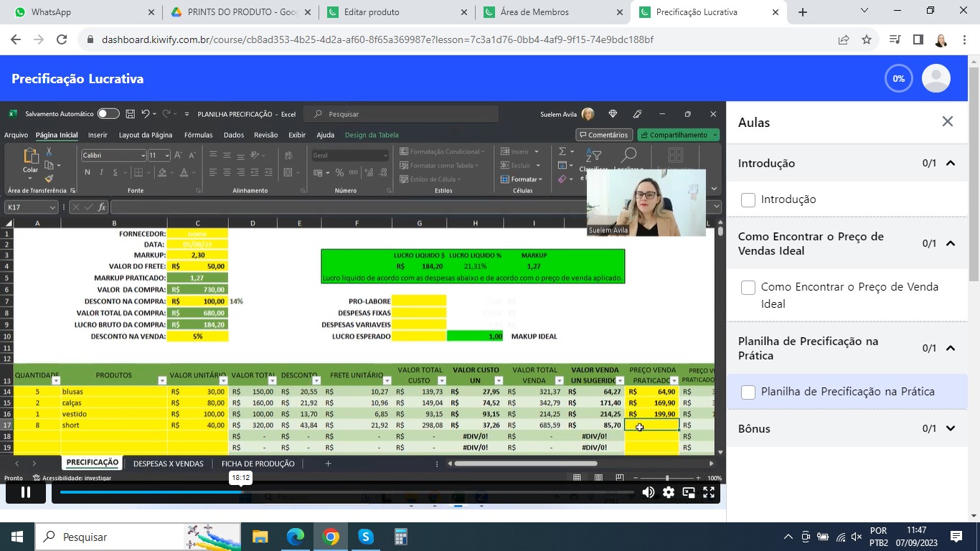This screenshot has height=551, width=980.
Task: Click the green Compartilhamento button
Action: click(x=678, y=135)
